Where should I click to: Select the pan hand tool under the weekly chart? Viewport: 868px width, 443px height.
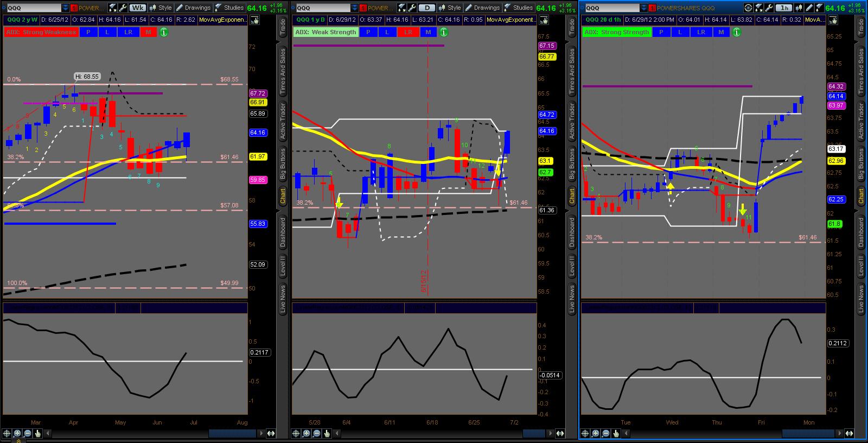click(x=38, y=433)
